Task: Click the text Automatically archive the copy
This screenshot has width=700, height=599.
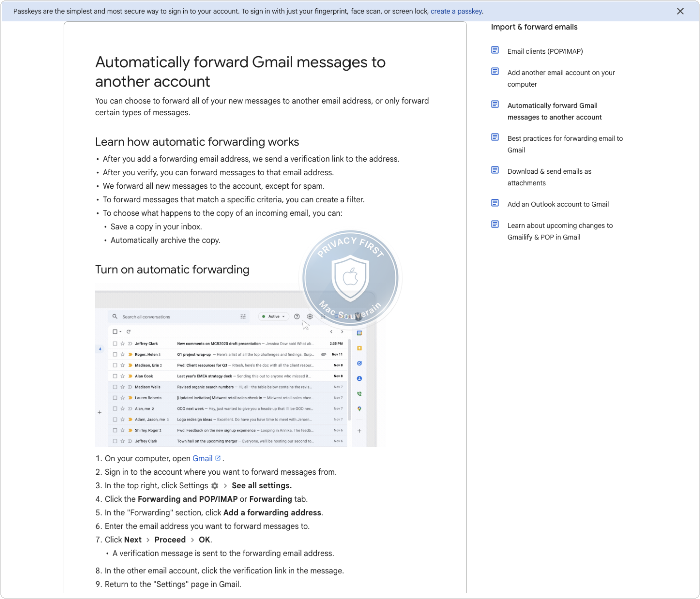Action: (165, 240)
